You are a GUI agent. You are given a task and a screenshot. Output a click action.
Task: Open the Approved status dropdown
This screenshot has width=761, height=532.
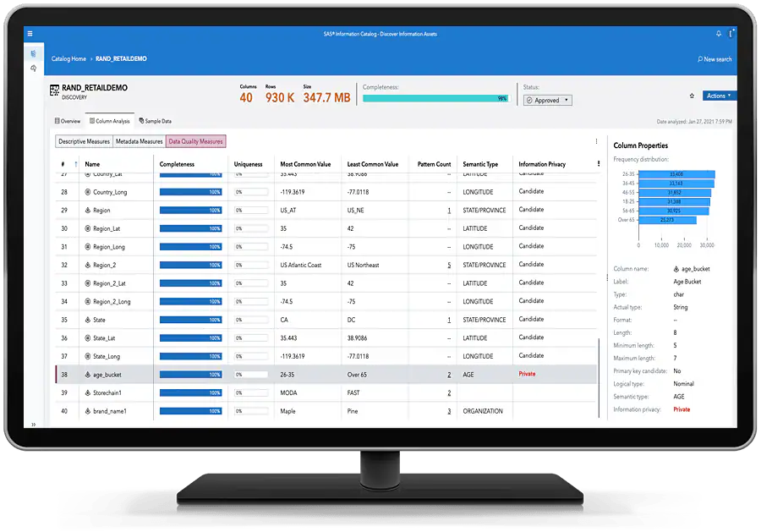pos(547,101)
